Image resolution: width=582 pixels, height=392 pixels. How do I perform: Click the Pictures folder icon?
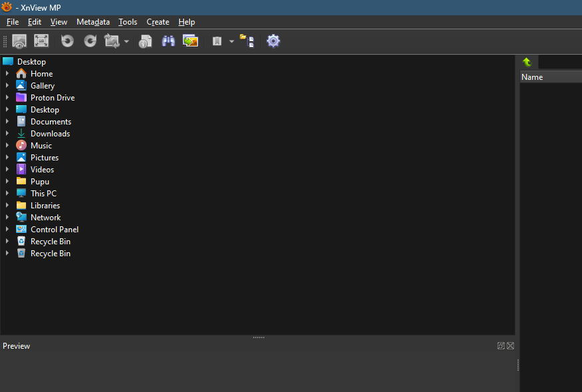(x=21, y=157)
